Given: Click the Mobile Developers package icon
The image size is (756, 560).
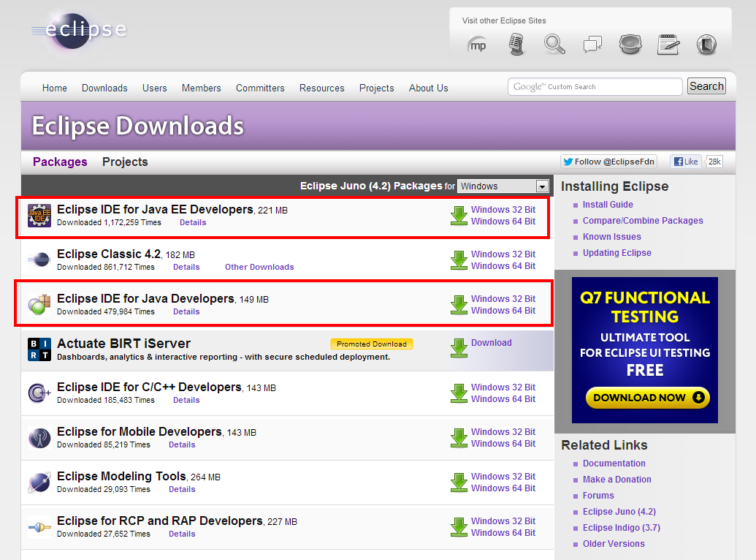Looking at the screenshot, I should coord(39,438).
